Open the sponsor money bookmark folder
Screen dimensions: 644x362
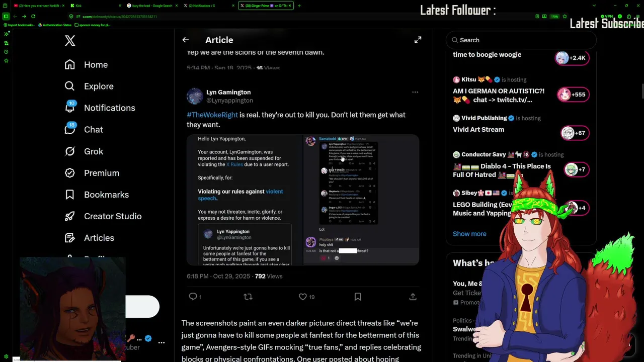93,25
